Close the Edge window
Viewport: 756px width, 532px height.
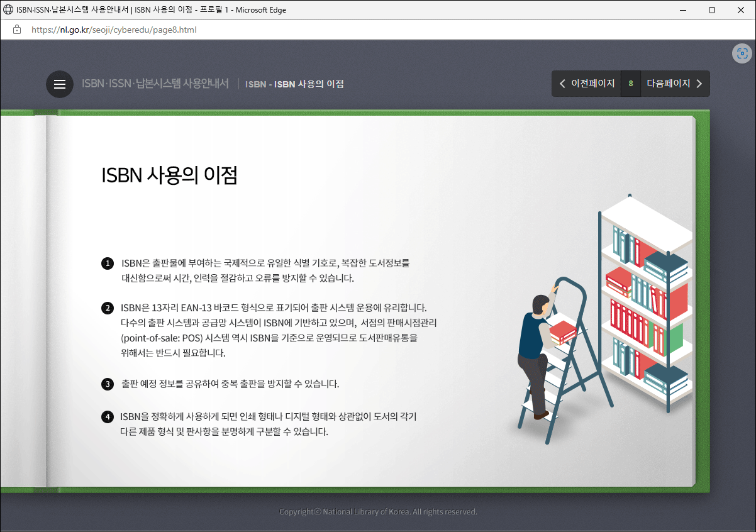741,10
